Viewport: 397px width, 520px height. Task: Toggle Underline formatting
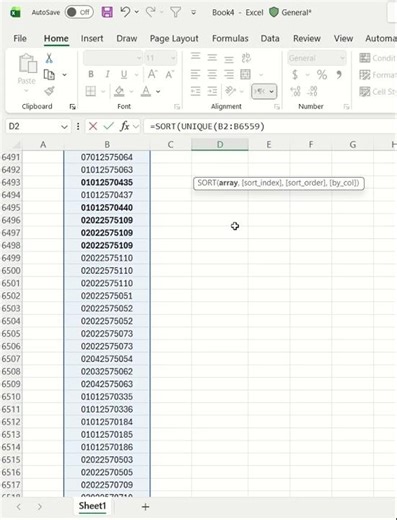[124, 74]
